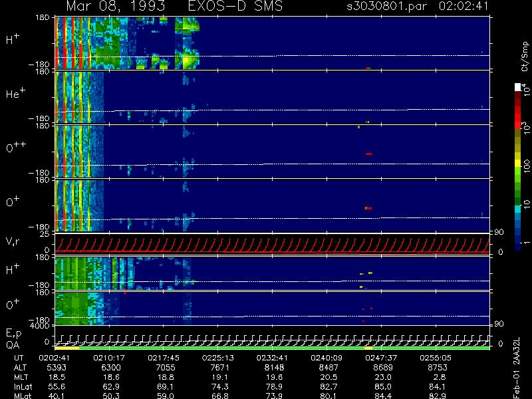Click the "QA" row label
Viewport: 532px width, 399px height.
pos(13,345)
